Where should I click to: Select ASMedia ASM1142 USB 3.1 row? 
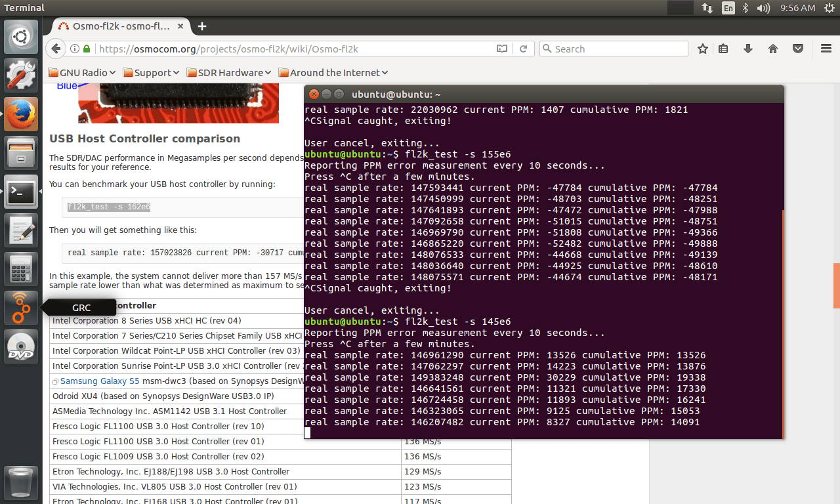(177, 411)
